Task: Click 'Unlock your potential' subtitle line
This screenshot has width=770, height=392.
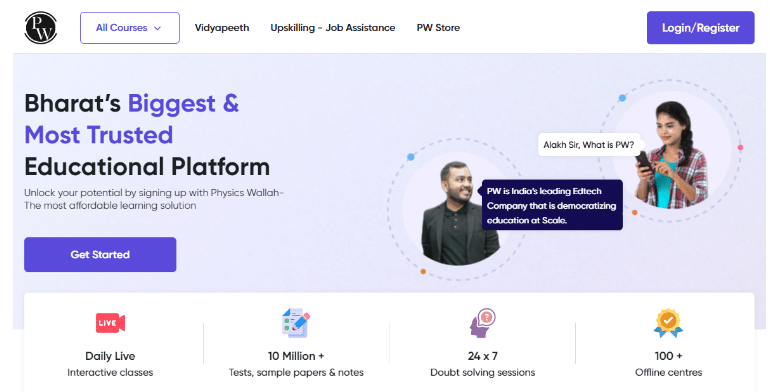Action: (154, 193)
